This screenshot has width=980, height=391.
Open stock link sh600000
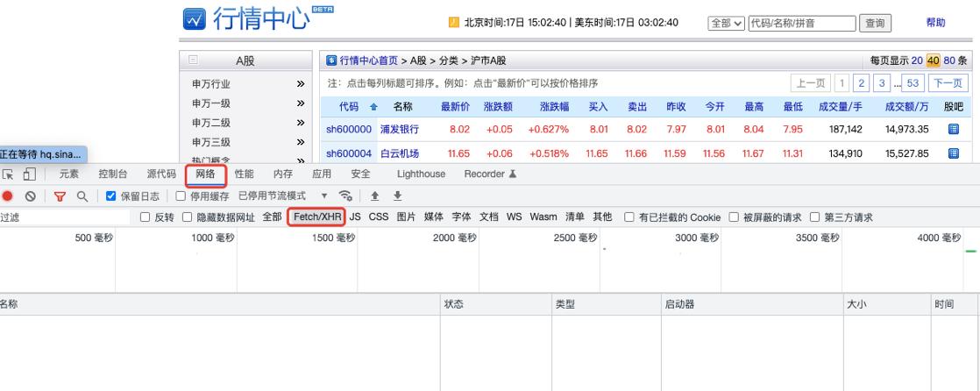pos(349,129)
